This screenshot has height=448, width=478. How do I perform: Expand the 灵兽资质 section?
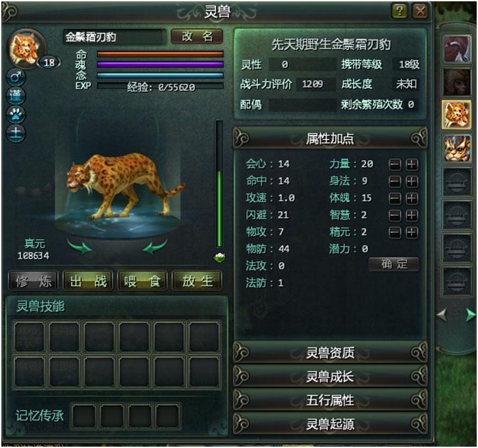coord(330,353)
